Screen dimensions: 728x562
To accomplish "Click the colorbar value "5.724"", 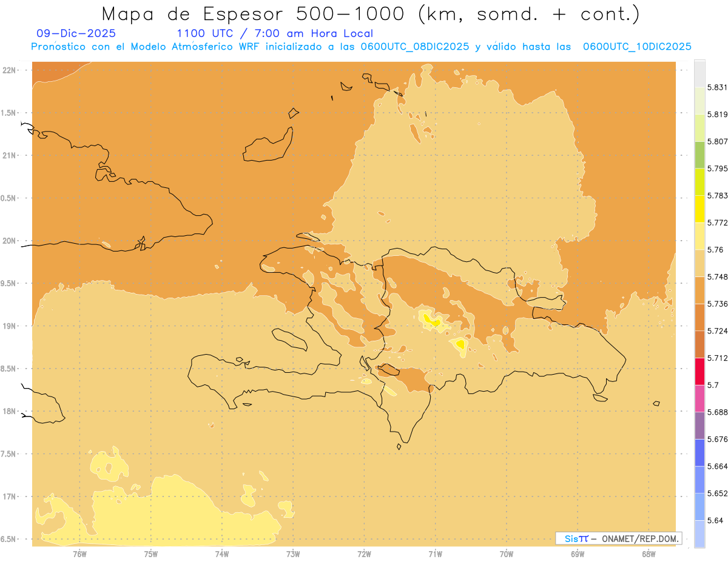I will tap(717, 331).
